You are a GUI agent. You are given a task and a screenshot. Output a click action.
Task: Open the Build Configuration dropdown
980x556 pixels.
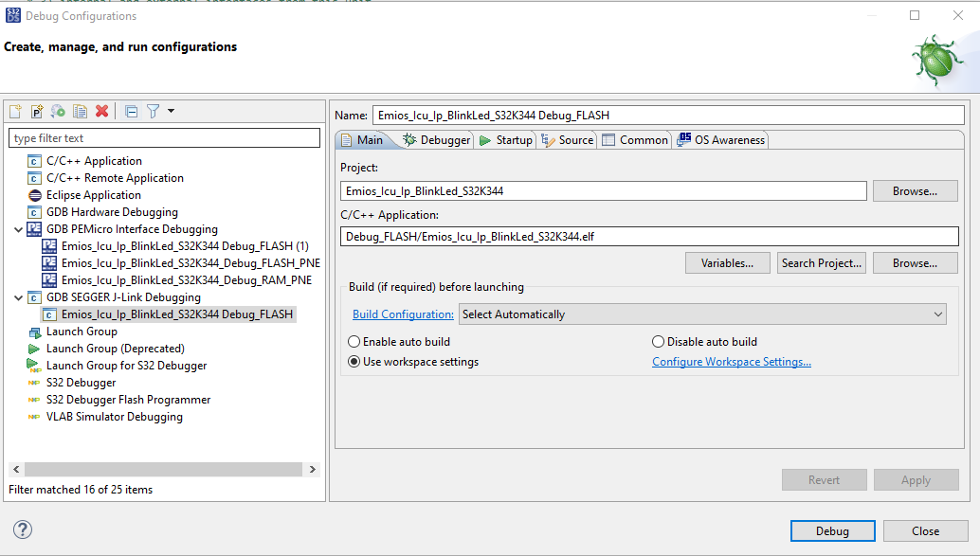click(x=937, y=314)
